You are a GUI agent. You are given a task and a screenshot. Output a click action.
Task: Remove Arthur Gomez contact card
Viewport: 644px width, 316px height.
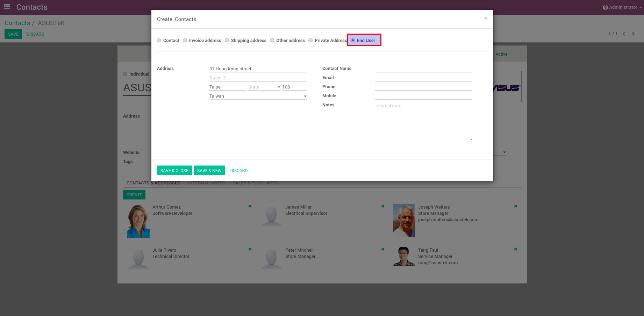(x=250, y=206)
